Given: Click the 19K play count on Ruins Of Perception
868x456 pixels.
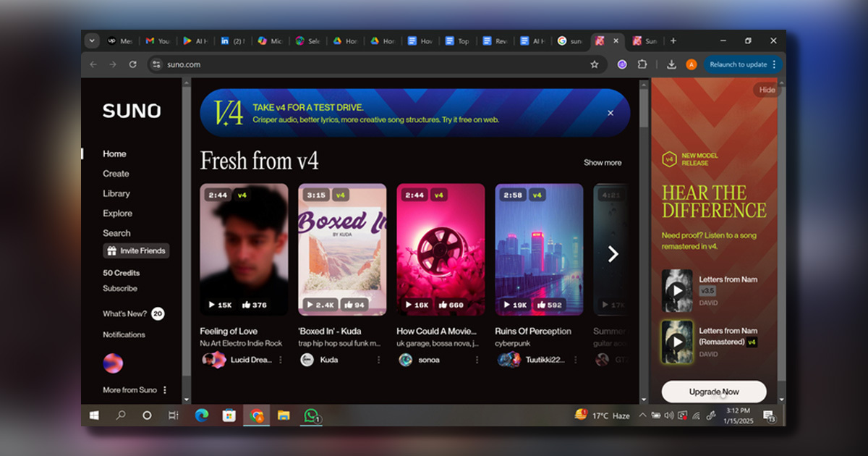Looking at the screenshot, I should [516, 305].
